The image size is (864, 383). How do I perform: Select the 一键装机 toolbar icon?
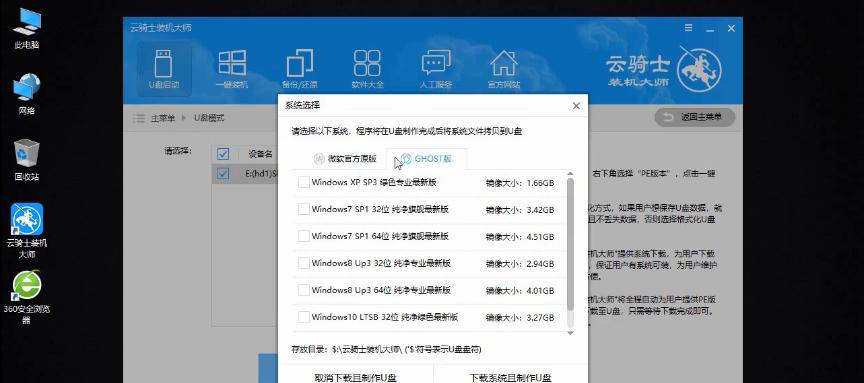coord(231,69)
